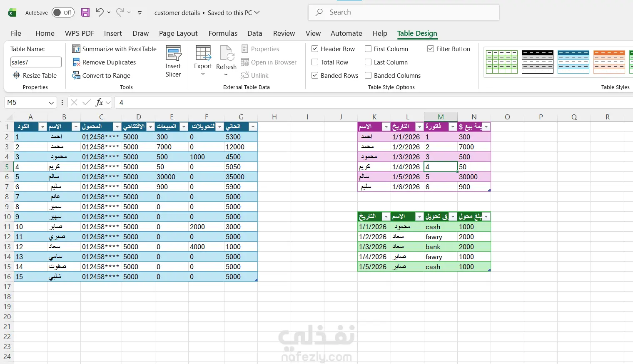The width and height of the screenshot is (633, 364).
Task: Click the Save floppy disk icon
Action: click(85, 12)
